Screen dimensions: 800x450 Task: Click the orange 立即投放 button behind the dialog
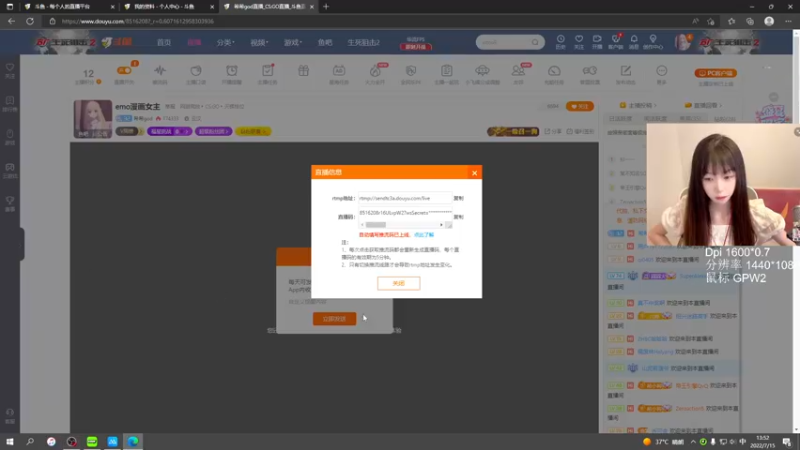(334, 319)
